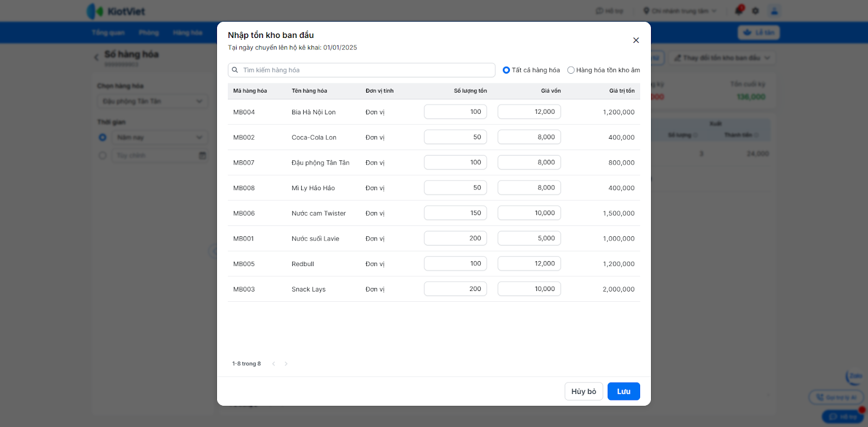Select the 'Hàng hóa tồn kho âm' radio option

coord(571,70)
